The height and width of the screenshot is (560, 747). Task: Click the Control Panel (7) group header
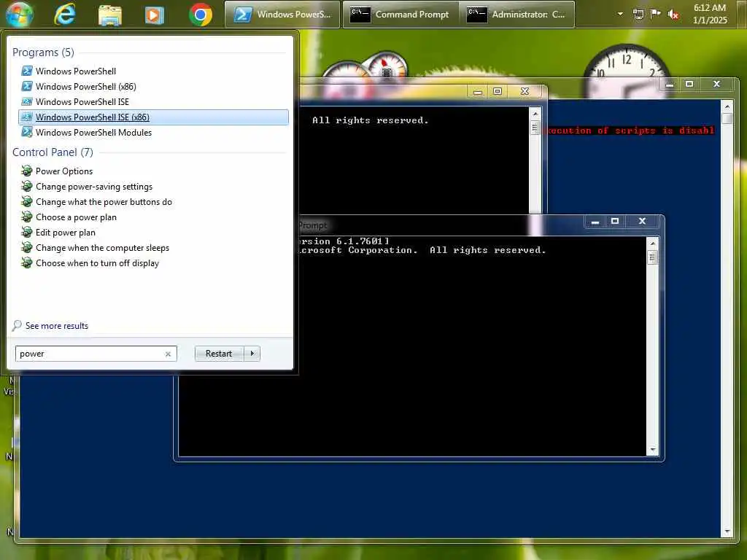coord(53,152)
